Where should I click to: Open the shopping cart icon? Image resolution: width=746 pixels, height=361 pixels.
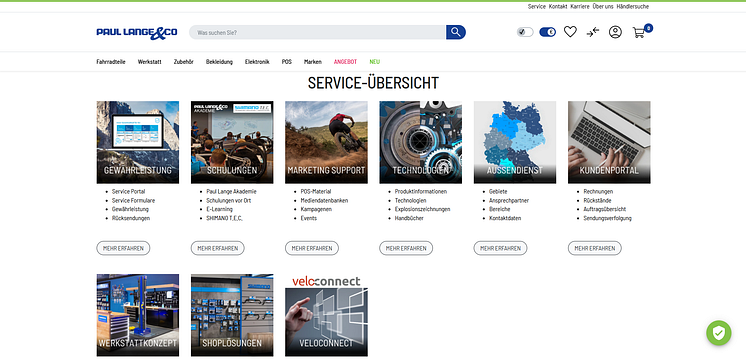point(638,33)
